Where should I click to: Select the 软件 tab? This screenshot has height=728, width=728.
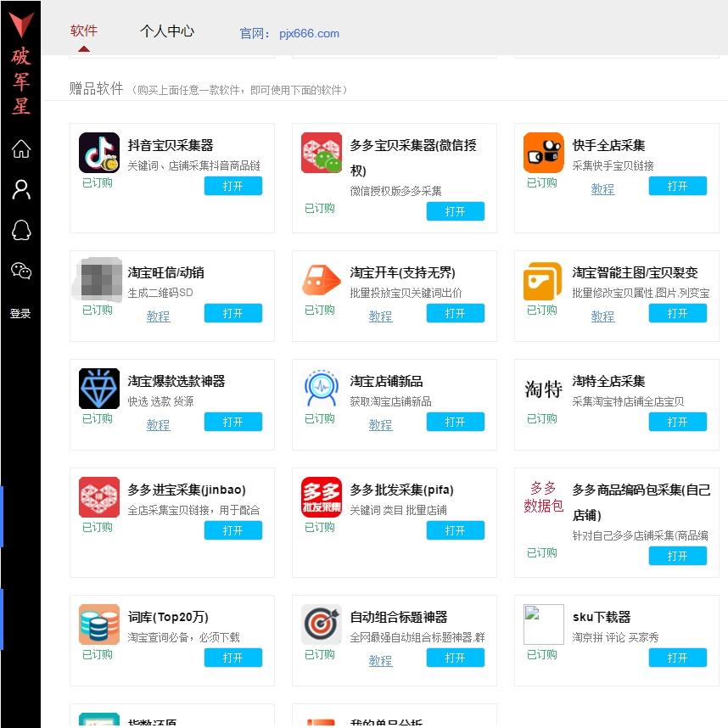coord(84,31)
